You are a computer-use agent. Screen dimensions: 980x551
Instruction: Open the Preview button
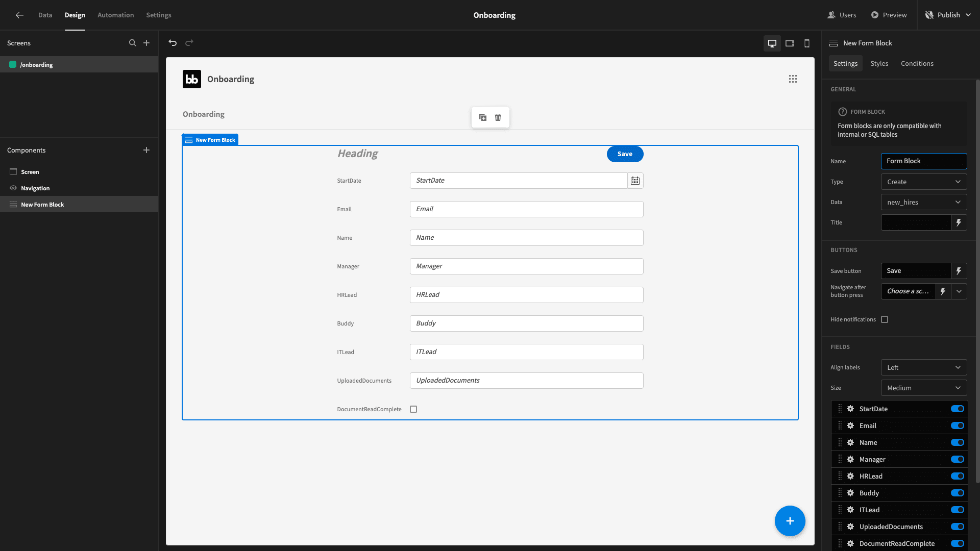tap(889, 15)
